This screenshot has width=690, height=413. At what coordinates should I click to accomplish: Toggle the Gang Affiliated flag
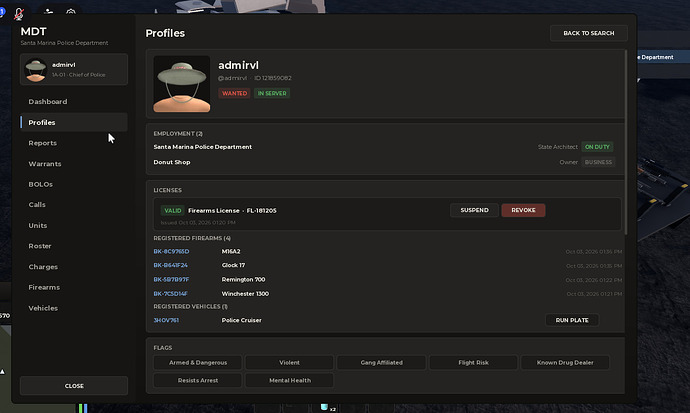(x=382, y=362)
